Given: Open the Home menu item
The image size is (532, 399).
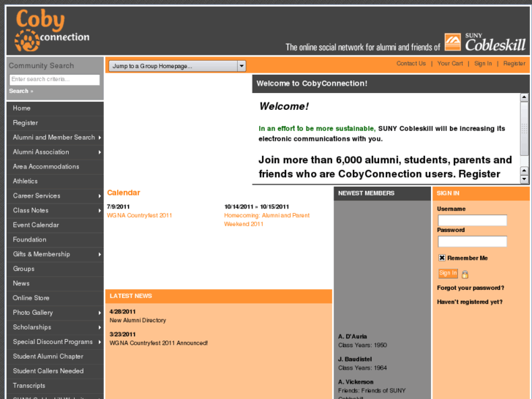Looking at the screenshot, I should point(55,108).
